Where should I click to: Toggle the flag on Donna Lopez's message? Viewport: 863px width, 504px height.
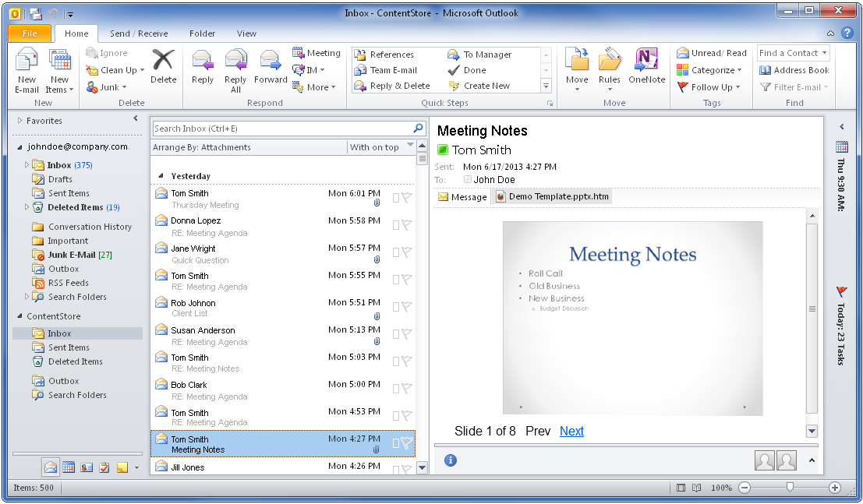click(407, 225)
